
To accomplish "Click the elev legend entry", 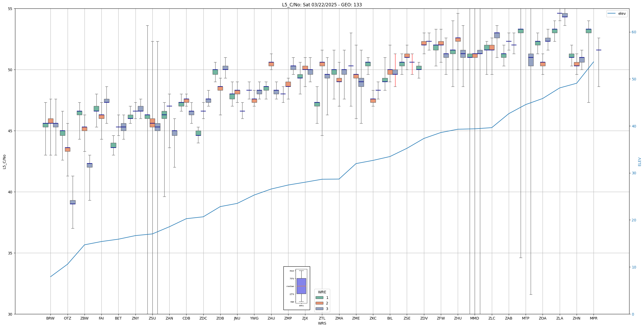I will 622,13.
